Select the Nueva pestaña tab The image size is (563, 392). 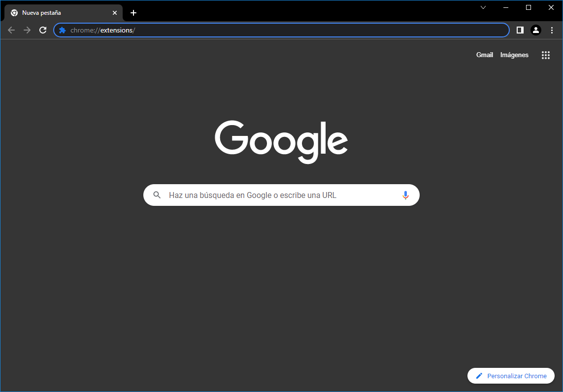click(x=63, y=13)
